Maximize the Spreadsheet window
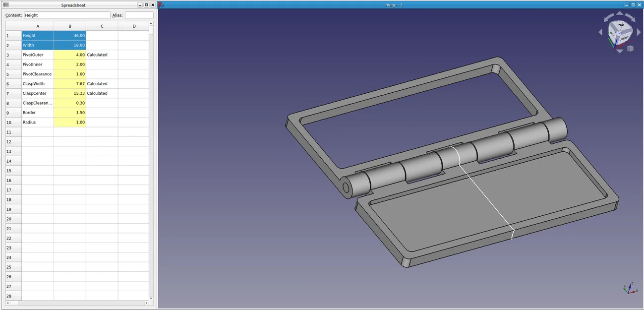 click(146, 4)
